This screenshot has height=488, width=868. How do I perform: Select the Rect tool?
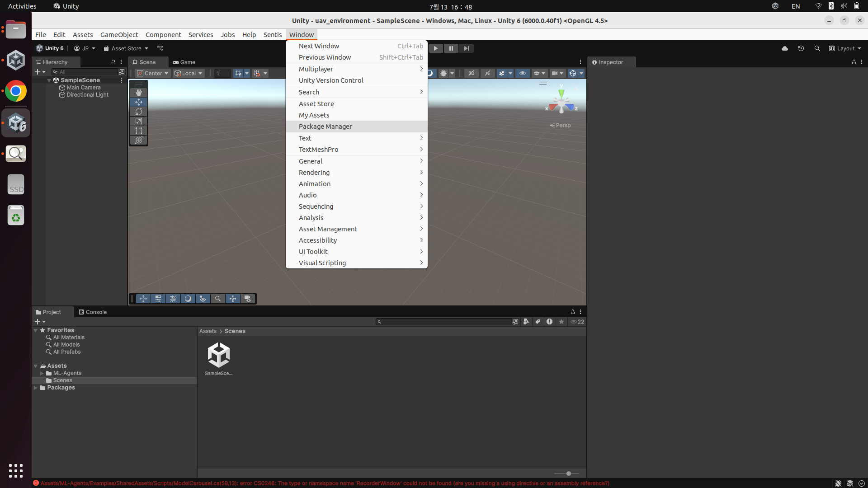[138, 131]
